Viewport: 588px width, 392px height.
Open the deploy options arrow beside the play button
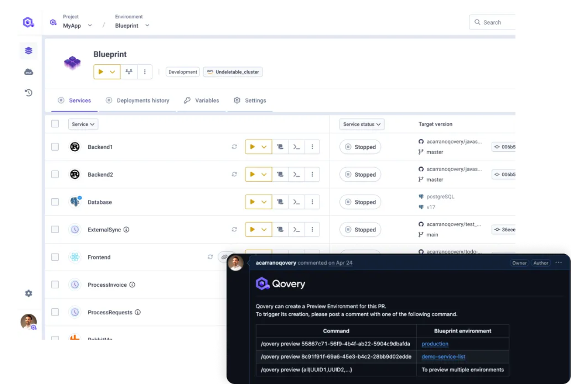[112, 72]
